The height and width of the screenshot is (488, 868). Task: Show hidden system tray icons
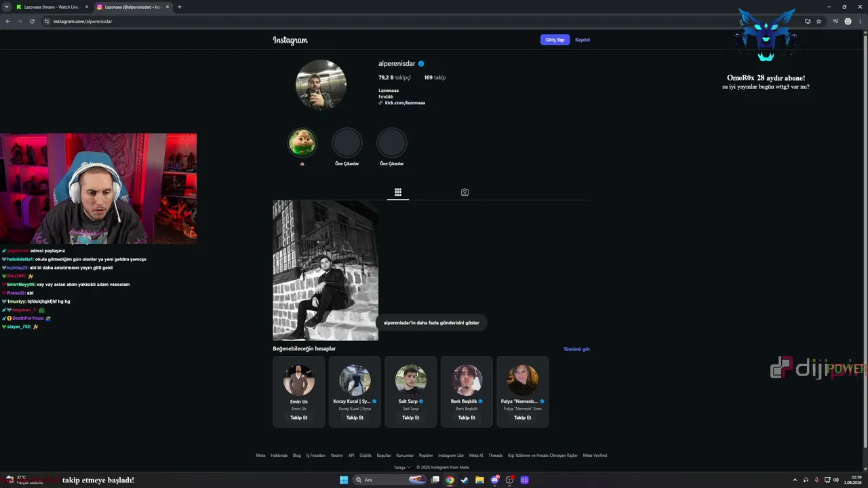795,480
